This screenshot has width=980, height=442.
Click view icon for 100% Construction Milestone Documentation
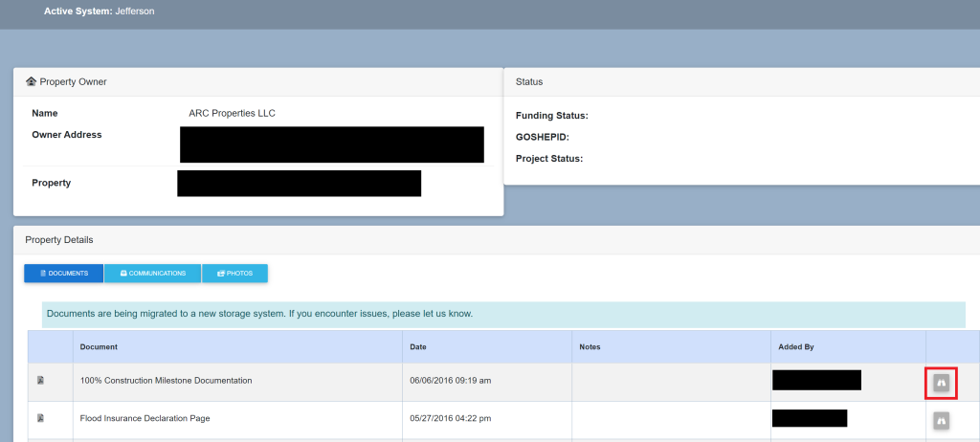(x=941, y=383)
